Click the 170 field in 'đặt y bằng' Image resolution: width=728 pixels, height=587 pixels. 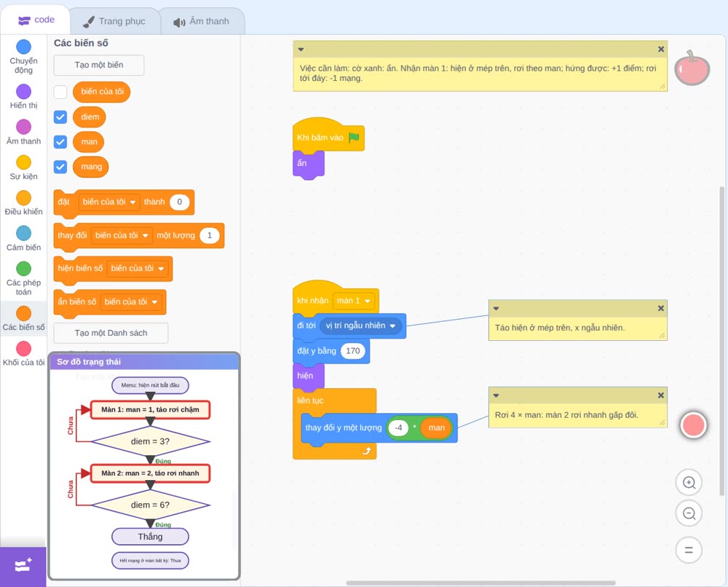(353, 351)
